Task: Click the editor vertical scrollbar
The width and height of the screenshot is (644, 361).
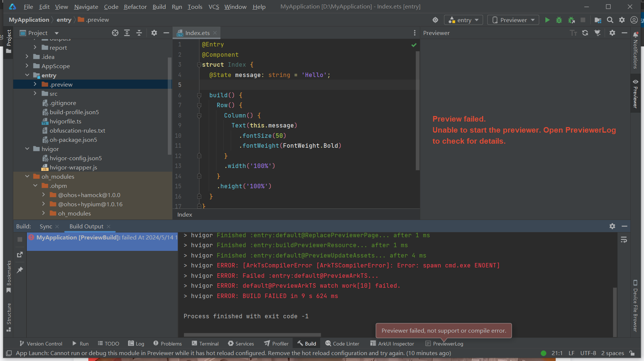Action: point(417,111)
